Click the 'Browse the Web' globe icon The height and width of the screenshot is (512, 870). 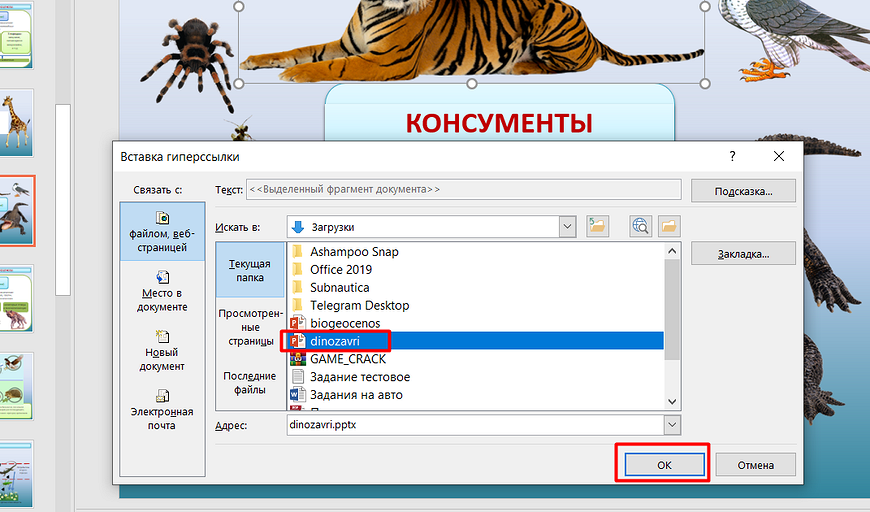coord(641,226)
